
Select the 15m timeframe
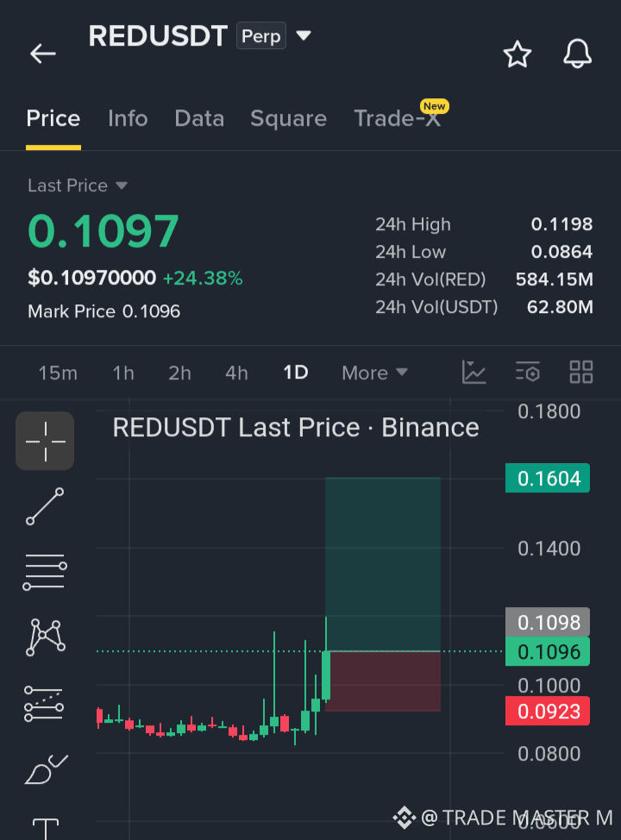click(x=58, y=373)
